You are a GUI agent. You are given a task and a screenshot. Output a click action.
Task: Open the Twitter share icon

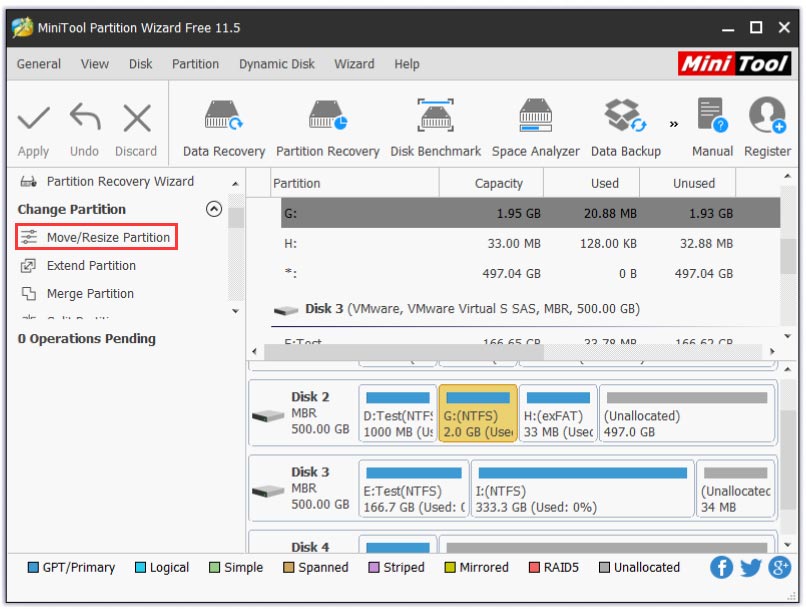(x=750, y=567)
